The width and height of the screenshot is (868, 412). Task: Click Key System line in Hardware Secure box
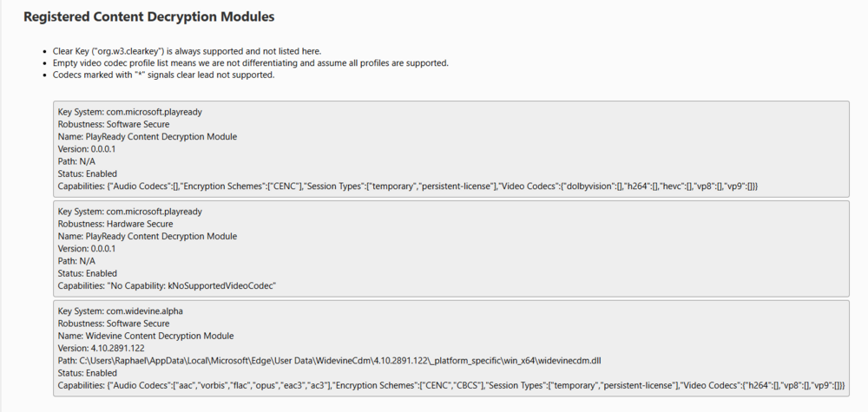click(x=129, y=211)
